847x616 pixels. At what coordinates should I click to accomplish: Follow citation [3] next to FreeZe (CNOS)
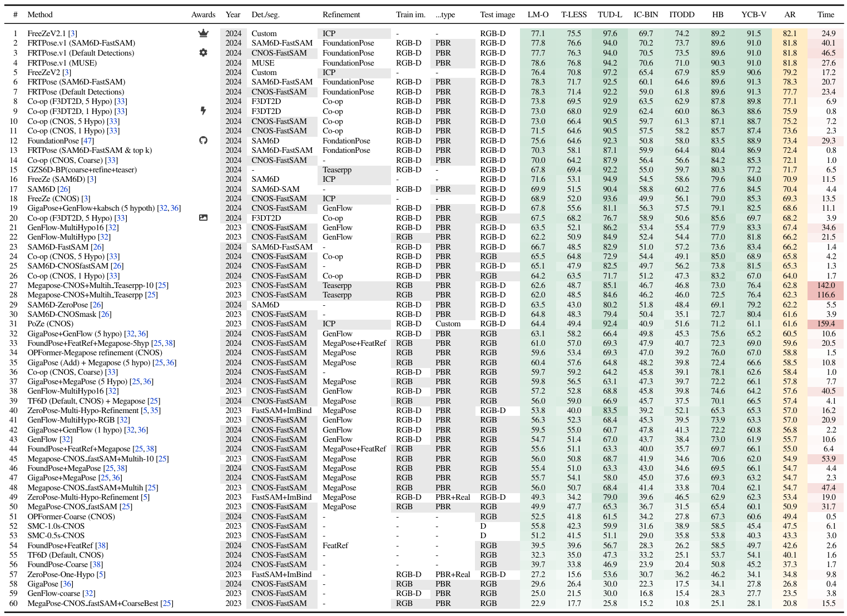coord(86,198)
